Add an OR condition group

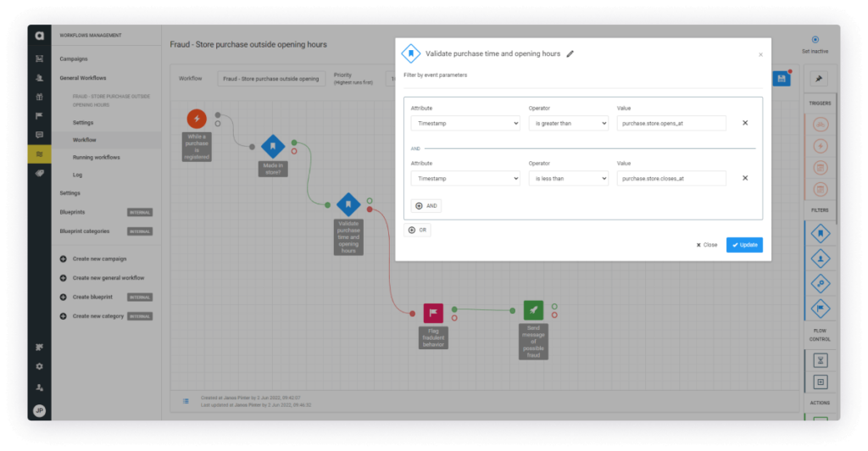click(x=418, y=230)
